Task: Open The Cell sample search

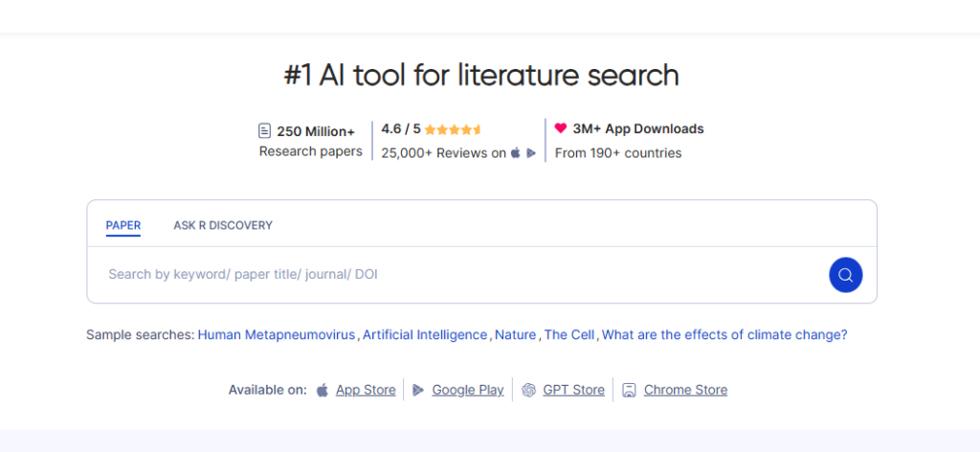Action: point(569,335)
